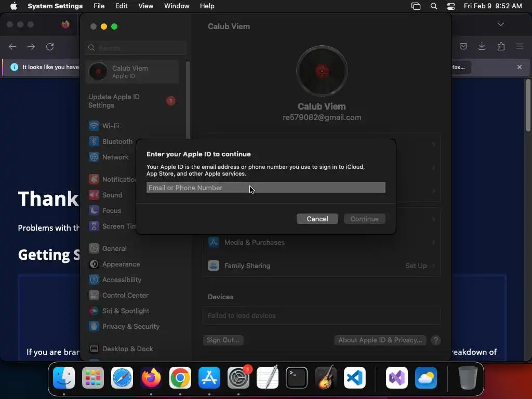The height and width of the screenshot is (399, 532).
Task: Click the date and time in menu bar
Action: tap(493, 6)
